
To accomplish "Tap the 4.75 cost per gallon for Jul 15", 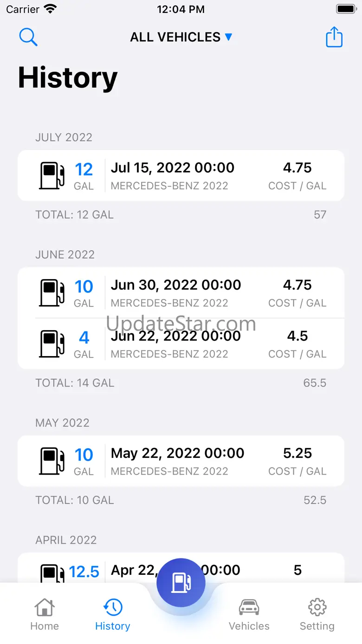I will coord(297,168).
